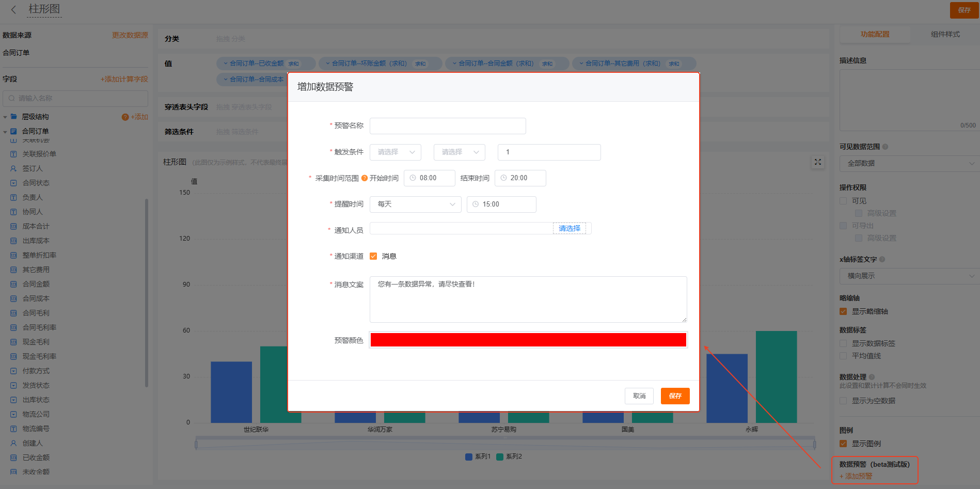Switch to the 功能配置 tab
This screenshot has height=489, width=980.
pos(875,34)
